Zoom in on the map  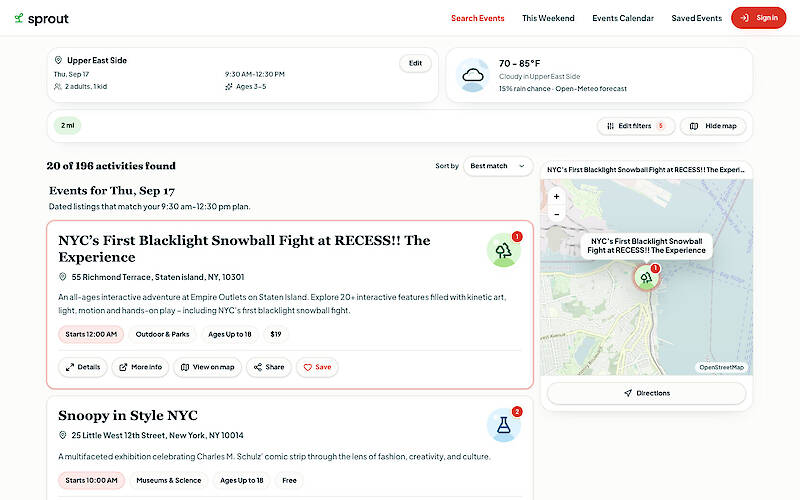[x=557, y=196]
